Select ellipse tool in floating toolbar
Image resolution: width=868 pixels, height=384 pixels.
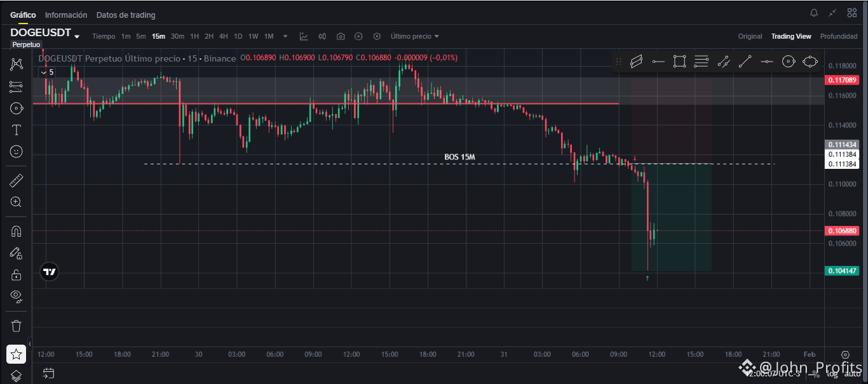810,62
